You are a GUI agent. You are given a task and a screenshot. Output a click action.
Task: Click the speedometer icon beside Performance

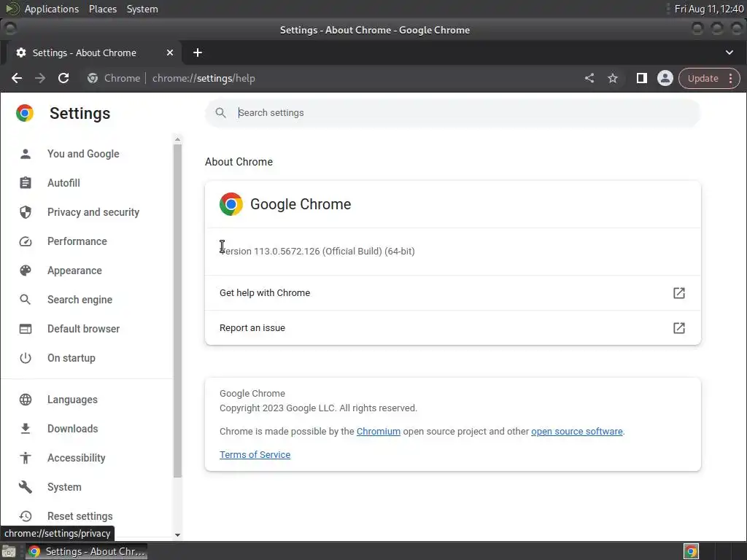pos(26,241)
